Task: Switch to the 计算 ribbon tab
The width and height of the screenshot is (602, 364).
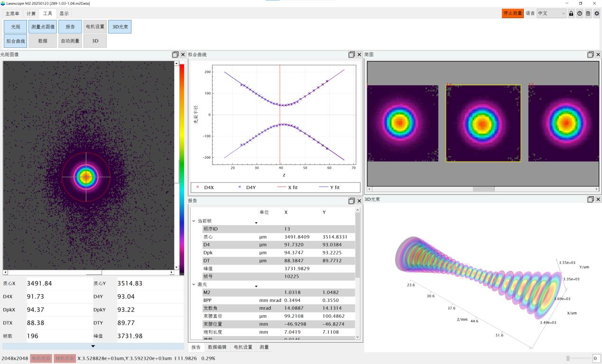Action: pyautogui.click(x=31, y=14)
